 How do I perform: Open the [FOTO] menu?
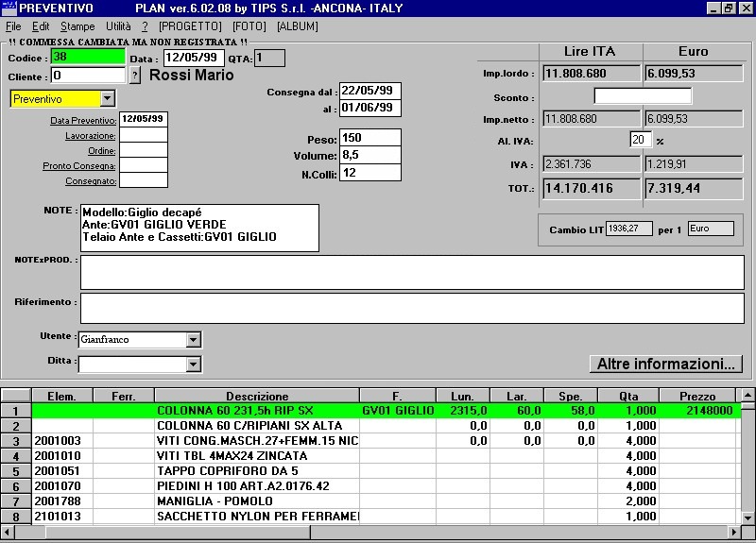(x=249, y=26)
